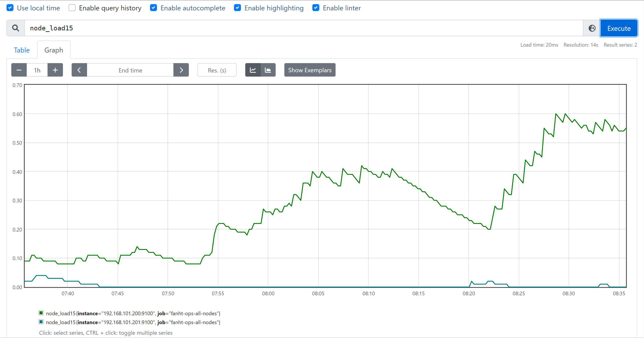This screenshot has height=338, width=644.
Task: Click the search magnifier icon
Action: pos(15,28)
